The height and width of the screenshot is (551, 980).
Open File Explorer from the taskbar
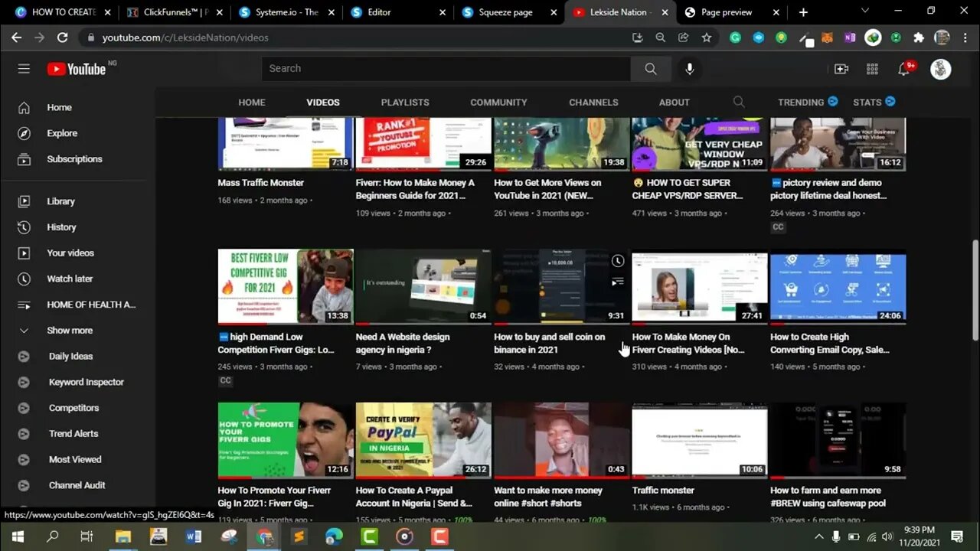122,536
